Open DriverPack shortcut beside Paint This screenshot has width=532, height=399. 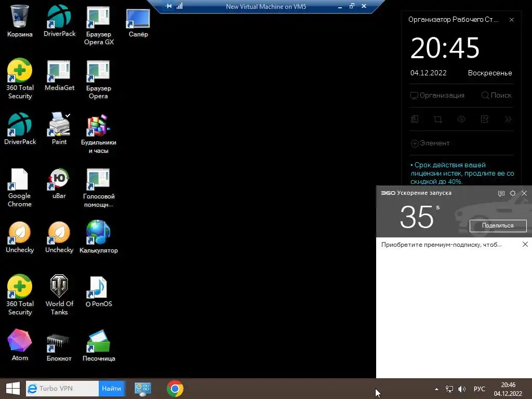point(20,129)
